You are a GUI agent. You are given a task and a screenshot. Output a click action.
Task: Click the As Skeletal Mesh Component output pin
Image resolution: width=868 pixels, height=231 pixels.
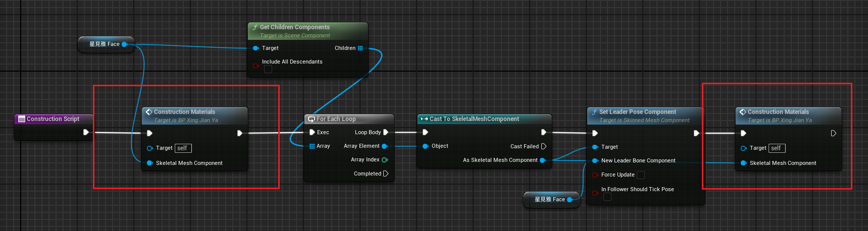coord(543,160)
